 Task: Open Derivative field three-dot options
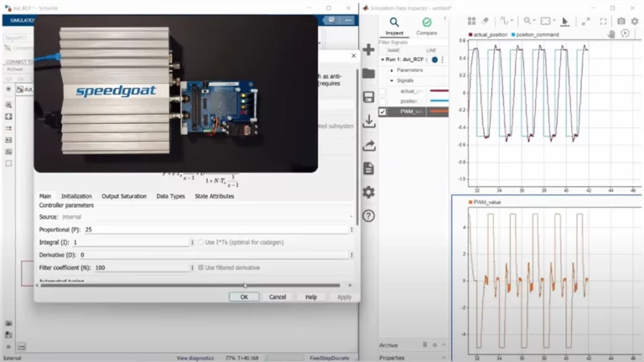click(x=351, y=256)
